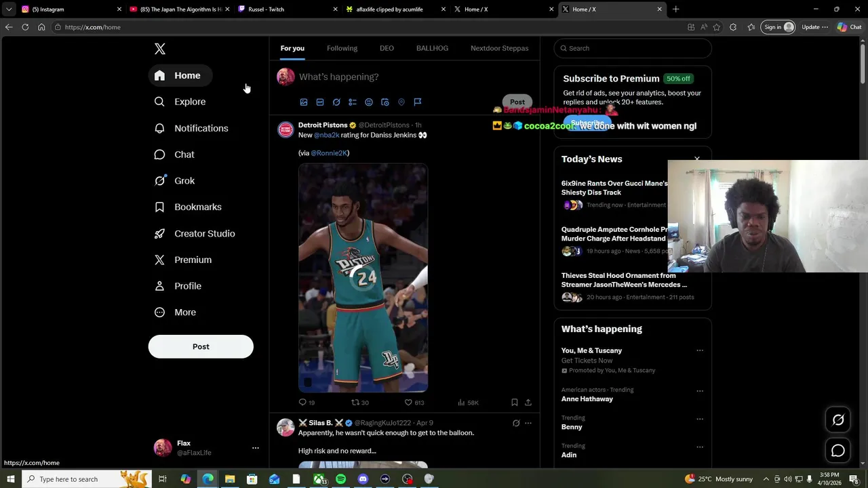Viewport: 868px width, 488px height.
Task: Go to Profile page
Action: pyautogui.click(x=178, y=286)
